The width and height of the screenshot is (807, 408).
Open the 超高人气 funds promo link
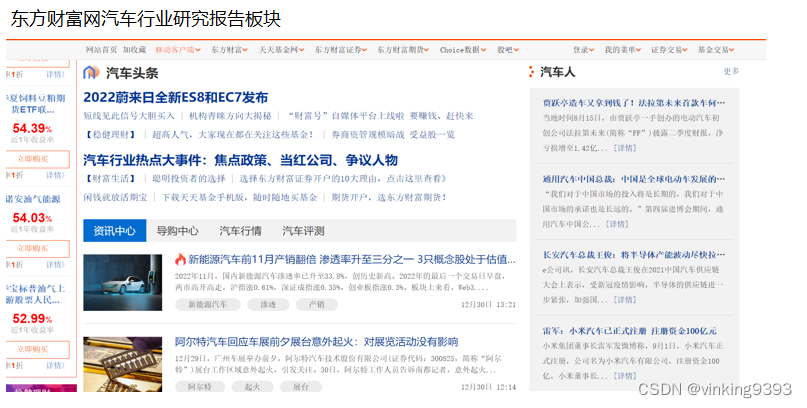coord(233,135)
